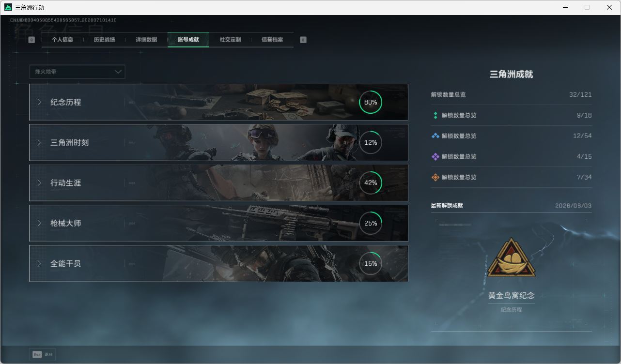Click the orange achievement tier icon
Screen dimensions: 621x364
[435, 177]
